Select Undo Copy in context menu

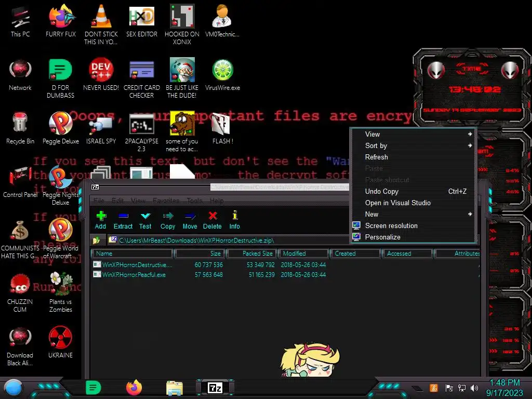[413, 191]
